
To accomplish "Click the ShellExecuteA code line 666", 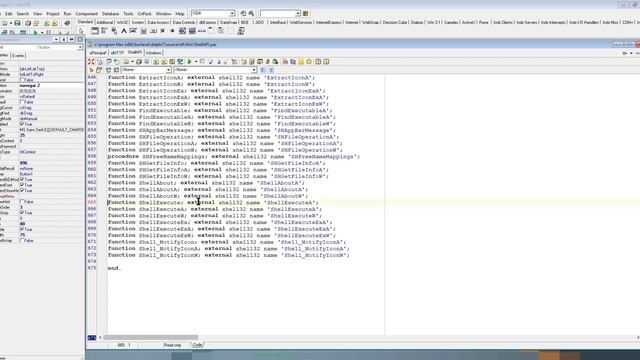I will coord(214,209).
